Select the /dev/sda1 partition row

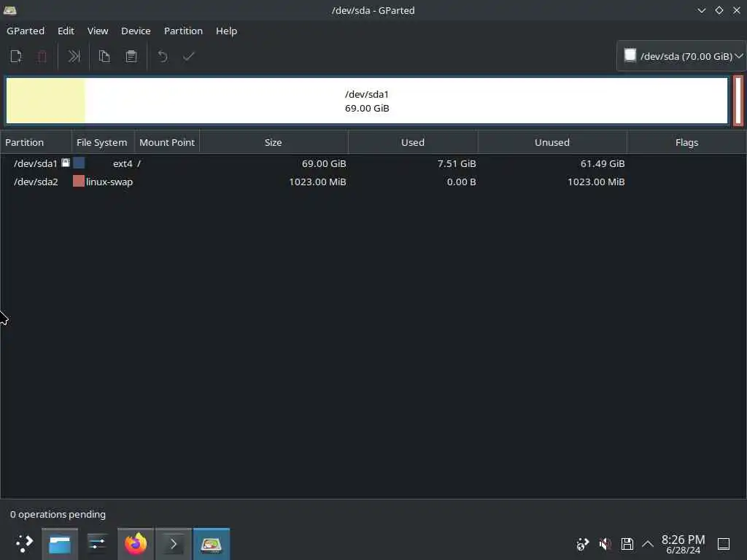(373, 163)
